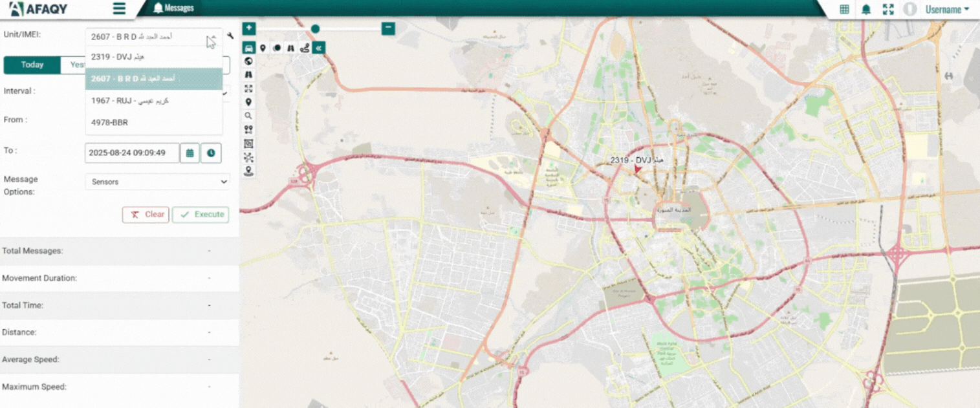980x408 pixels.
Task: Click the map zoom-out minus button
Action: 388,28
